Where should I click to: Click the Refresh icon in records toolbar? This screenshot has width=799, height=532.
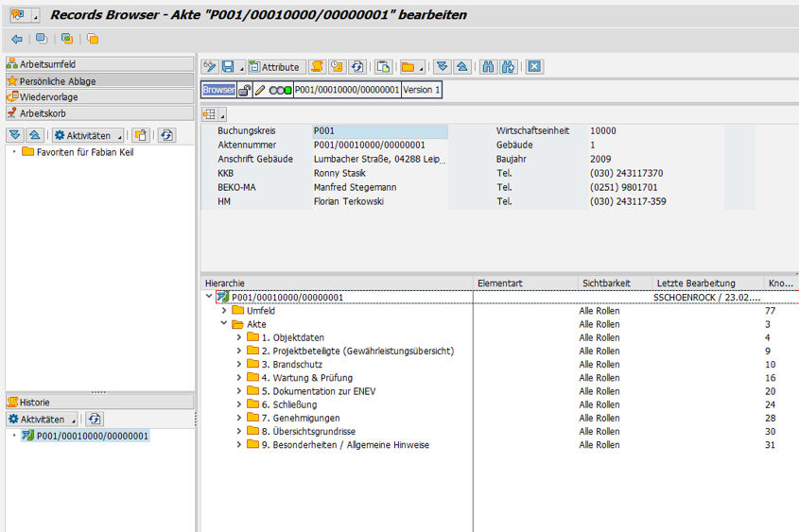(356, 67)
